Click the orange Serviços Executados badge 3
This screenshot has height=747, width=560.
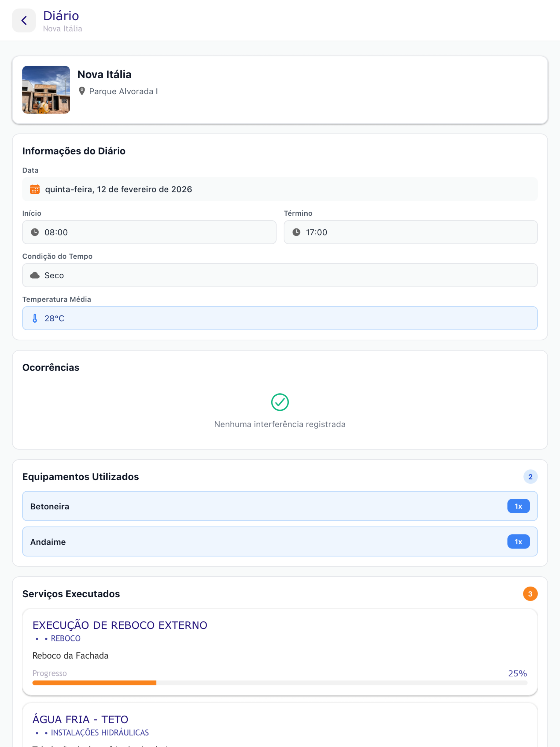(530, 594)
